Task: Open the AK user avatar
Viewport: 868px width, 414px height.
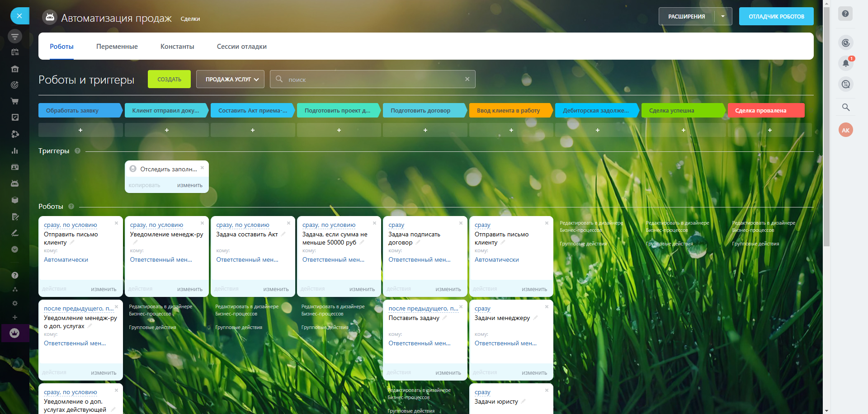Action: (x=846, y=130)
